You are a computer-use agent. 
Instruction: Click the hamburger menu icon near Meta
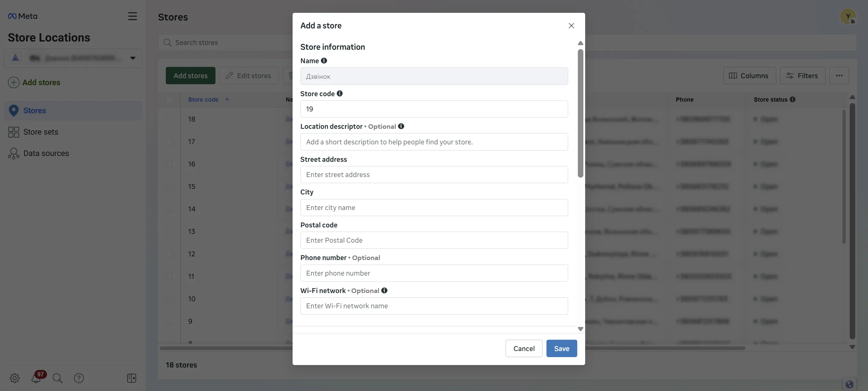(132, 16)
